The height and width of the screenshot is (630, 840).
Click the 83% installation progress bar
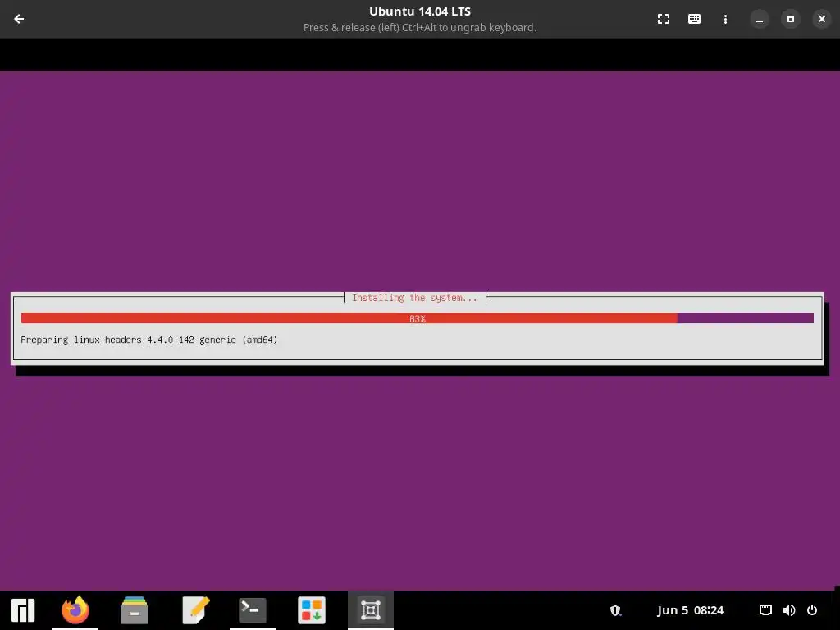click(417, 318)
